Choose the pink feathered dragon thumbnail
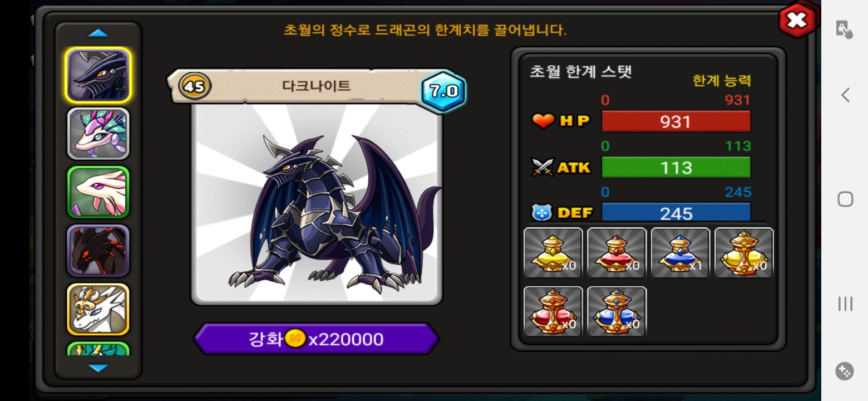868x401 pixels. [x=98, y=134]
